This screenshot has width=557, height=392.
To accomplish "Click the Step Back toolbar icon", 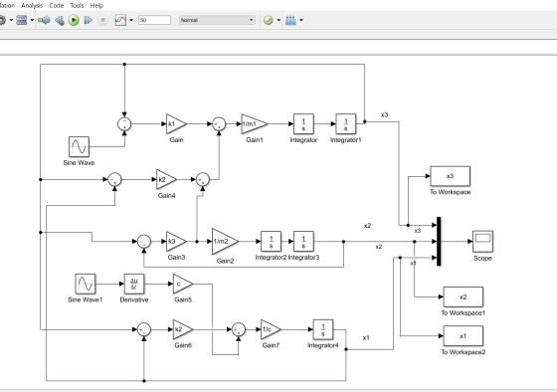I will pyautogui.click(x=60, y=20).
